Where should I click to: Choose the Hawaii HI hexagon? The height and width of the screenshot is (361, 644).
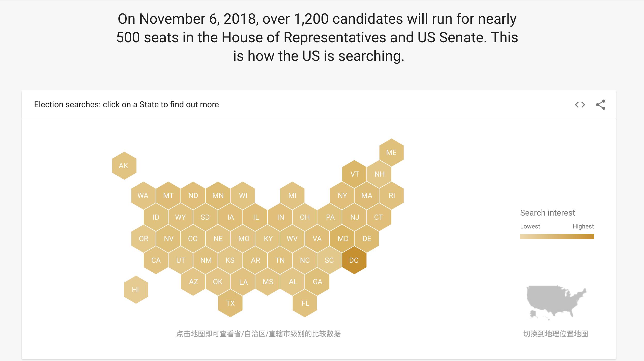(136, 290)
